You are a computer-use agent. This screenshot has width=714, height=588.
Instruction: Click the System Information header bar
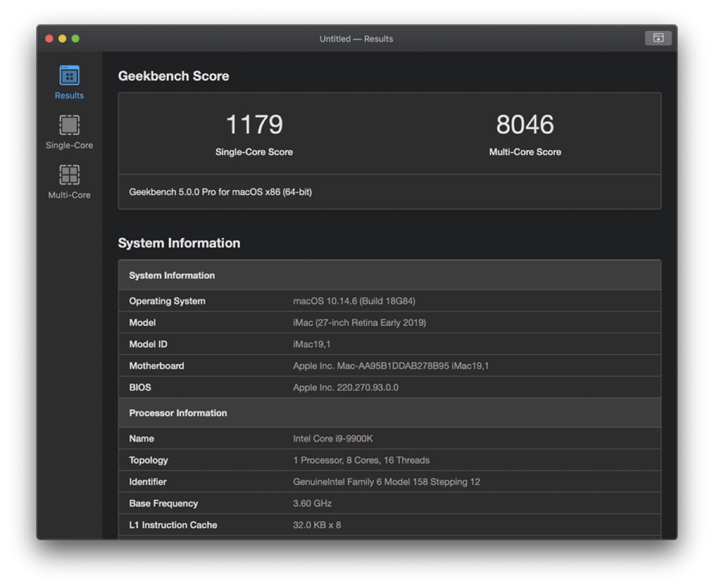390,275
